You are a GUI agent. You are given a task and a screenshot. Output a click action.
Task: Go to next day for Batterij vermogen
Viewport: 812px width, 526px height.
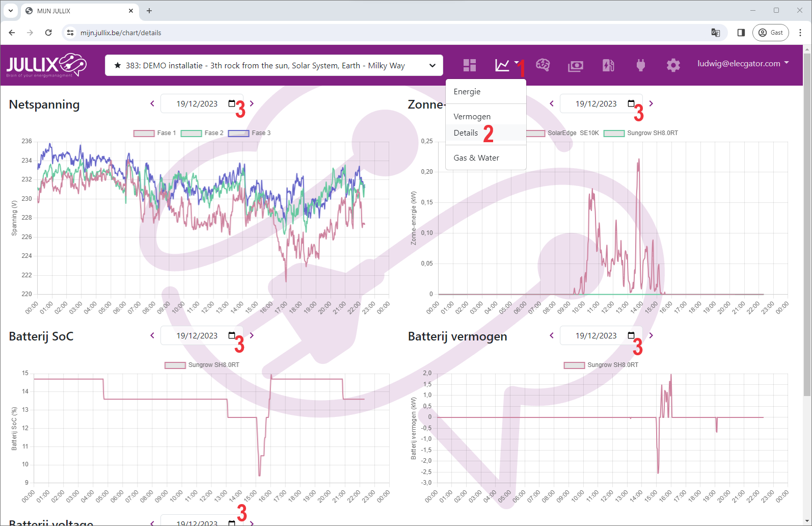click(x=651, y=335)
